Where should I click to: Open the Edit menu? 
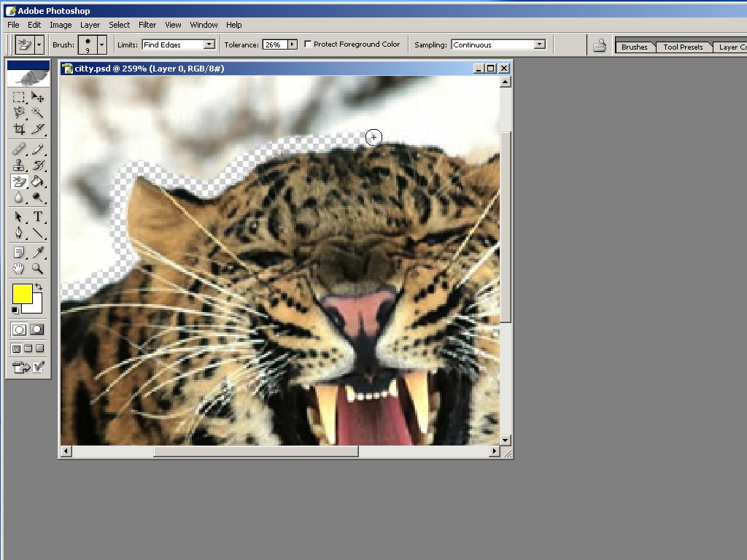coord(34,25)
